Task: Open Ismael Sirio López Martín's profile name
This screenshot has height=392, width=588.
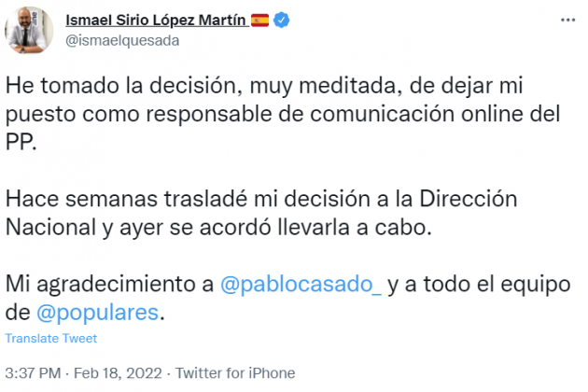Action: tap(156, 21)
